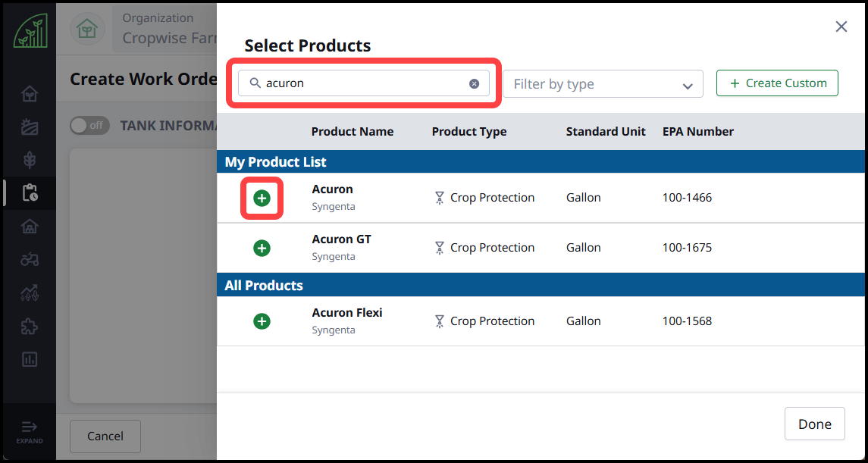
Task: Clear the acuron search text
Action: tap(474, 83)
